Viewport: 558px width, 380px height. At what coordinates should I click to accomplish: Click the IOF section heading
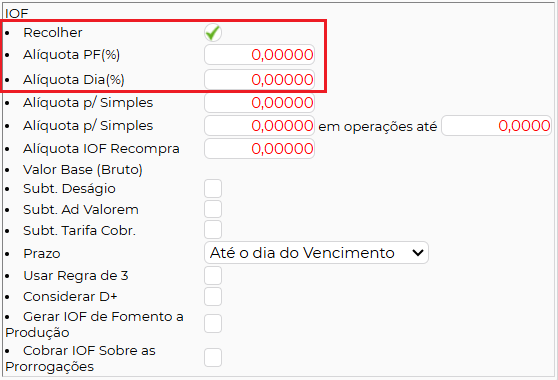17,14
